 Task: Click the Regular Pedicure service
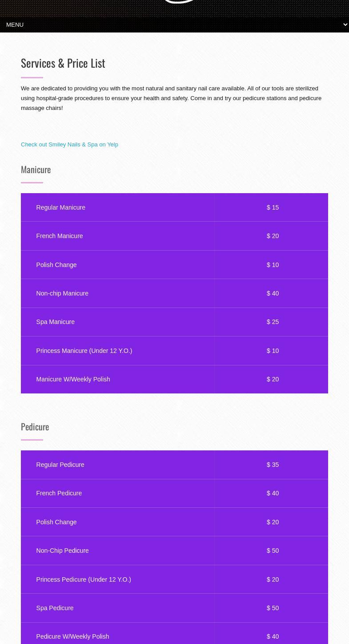tap(60, 465)
